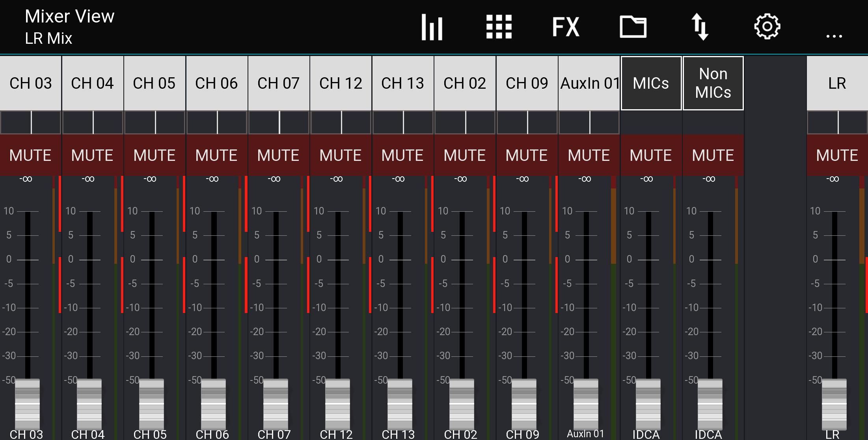
Task: Open the FX section
Action: click(565, 26)
